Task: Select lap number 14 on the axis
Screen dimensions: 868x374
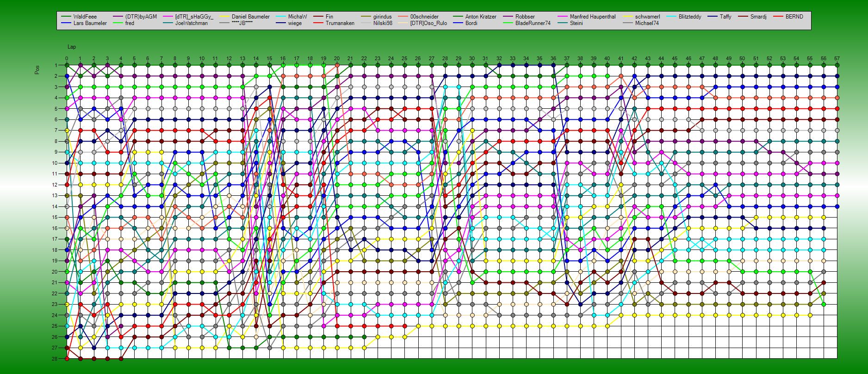Action: click(x=256, y=59)
